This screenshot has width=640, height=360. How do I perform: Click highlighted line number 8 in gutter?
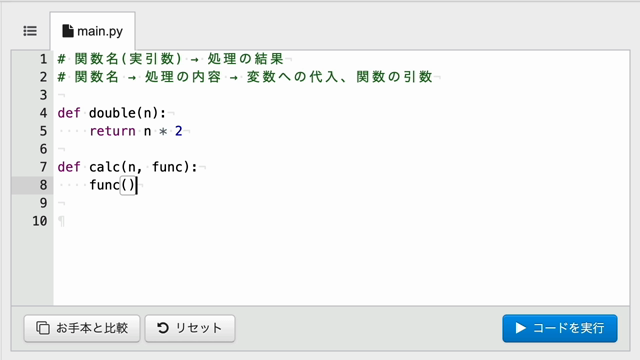[x=43, y=185]
